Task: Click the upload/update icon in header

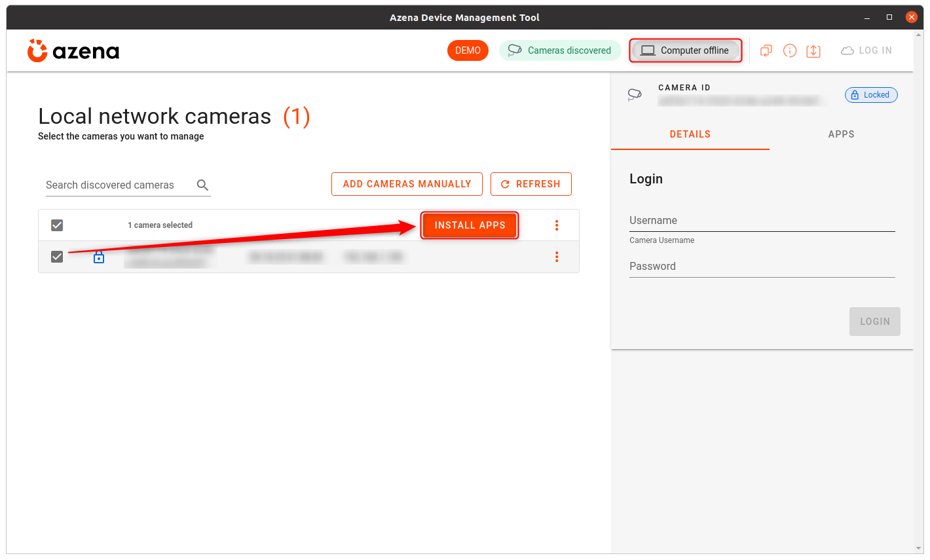Action: pos(813,50)
